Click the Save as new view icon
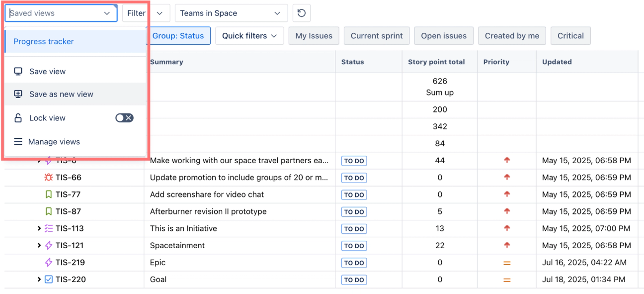 click(x=18, y=95)
